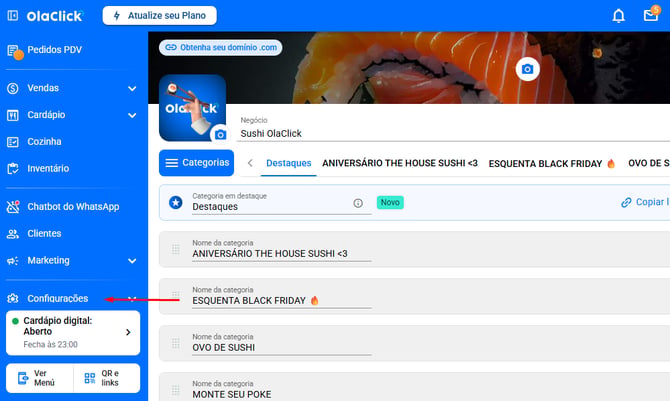Image resolution: width=670 pixels, height=401 pixels.
Task: Open the mail inbox icon
Action: tap(650, 15)
